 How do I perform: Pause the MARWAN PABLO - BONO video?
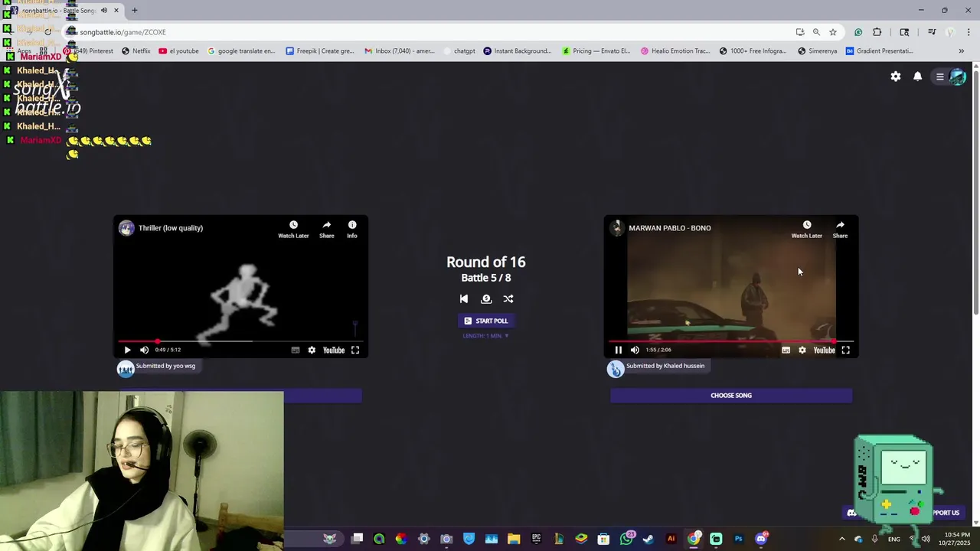pos(619,350)
